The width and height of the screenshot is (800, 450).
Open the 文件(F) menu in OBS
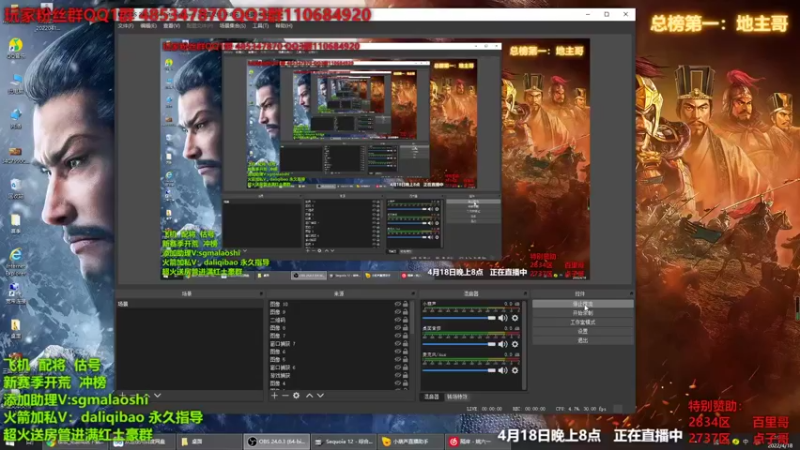tap(126, 26)
